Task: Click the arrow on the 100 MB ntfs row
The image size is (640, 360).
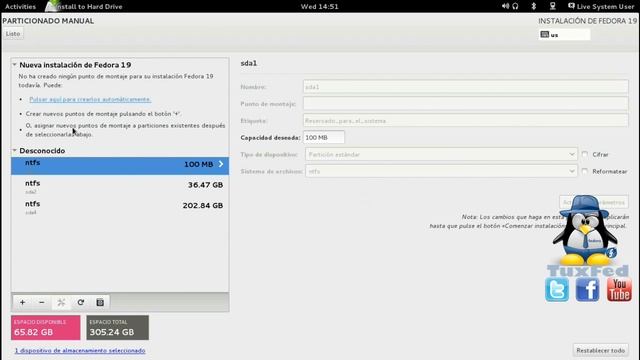Action: (x=221, y=164)
